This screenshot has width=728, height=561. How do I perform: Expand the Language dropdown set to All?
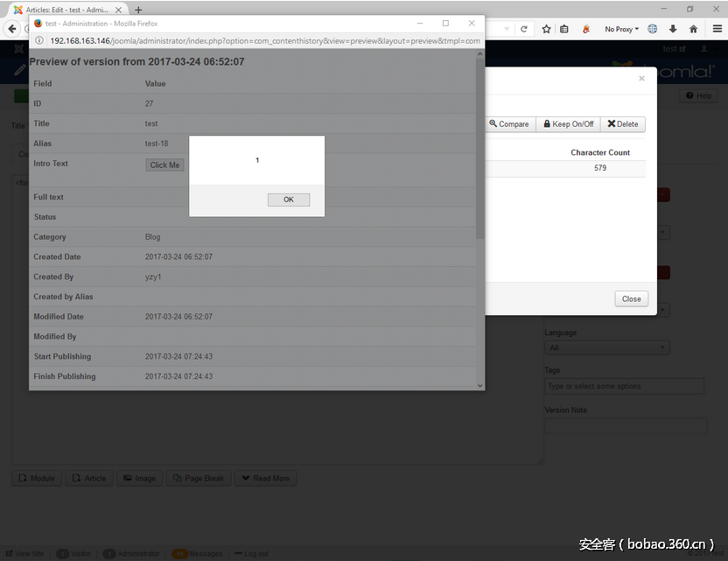tap(607, 347)
